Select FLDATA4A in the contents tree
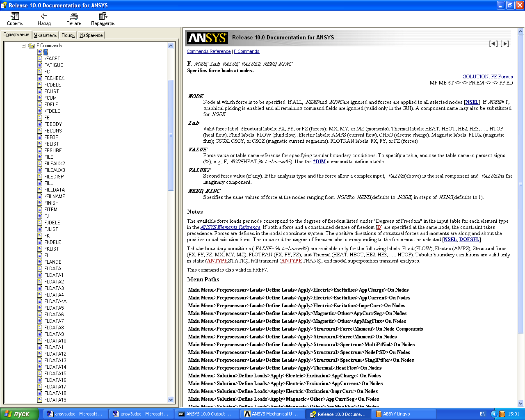 coord(55,301)
